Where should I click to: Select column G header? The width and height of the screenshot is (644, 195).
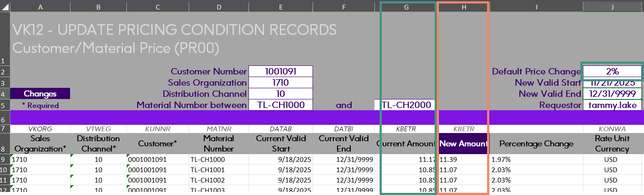pyautogui.click(x=408, y=7)
